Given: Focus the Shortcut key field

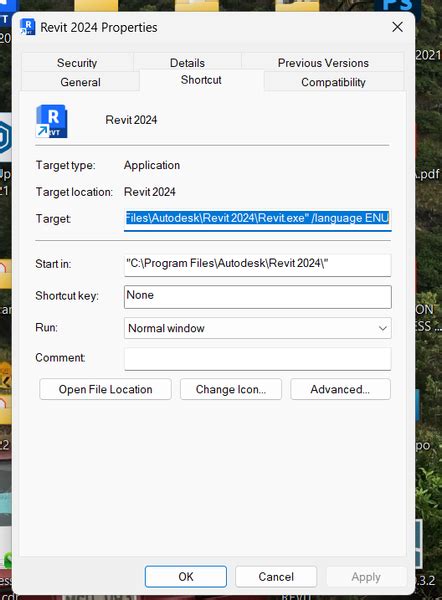Looking at the screenshot, I should (258, 297).
